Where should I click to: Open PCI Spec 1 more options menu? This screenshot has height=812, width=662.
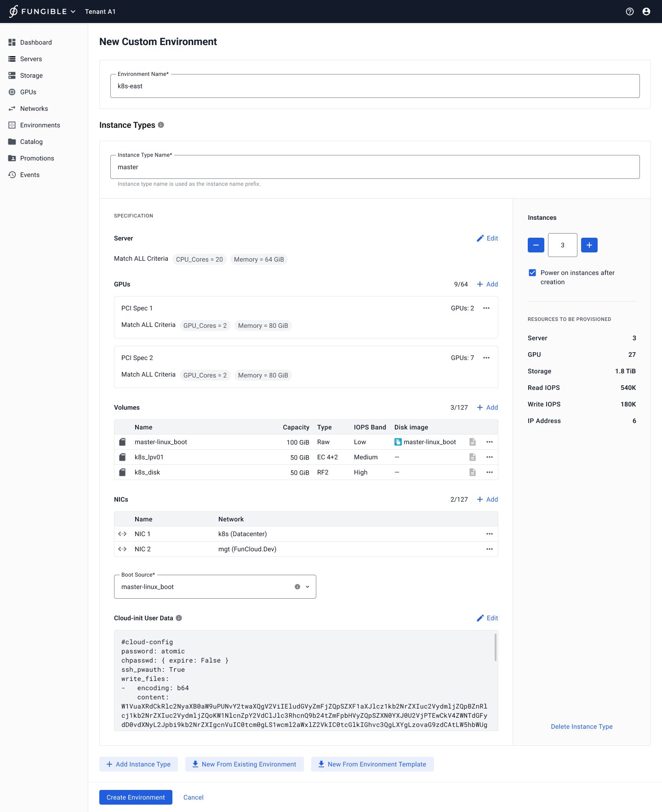point(486,308)
